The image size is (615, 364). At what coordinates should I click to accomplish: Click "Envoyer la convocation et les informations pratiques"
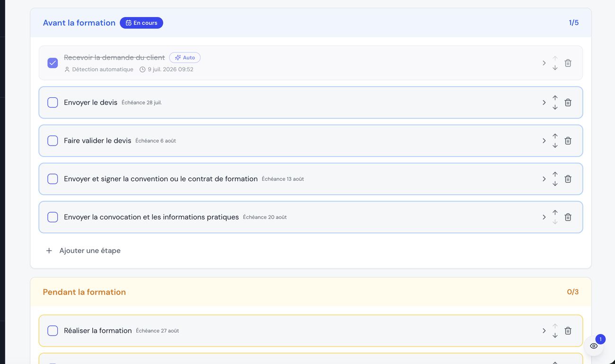[151, 217]
